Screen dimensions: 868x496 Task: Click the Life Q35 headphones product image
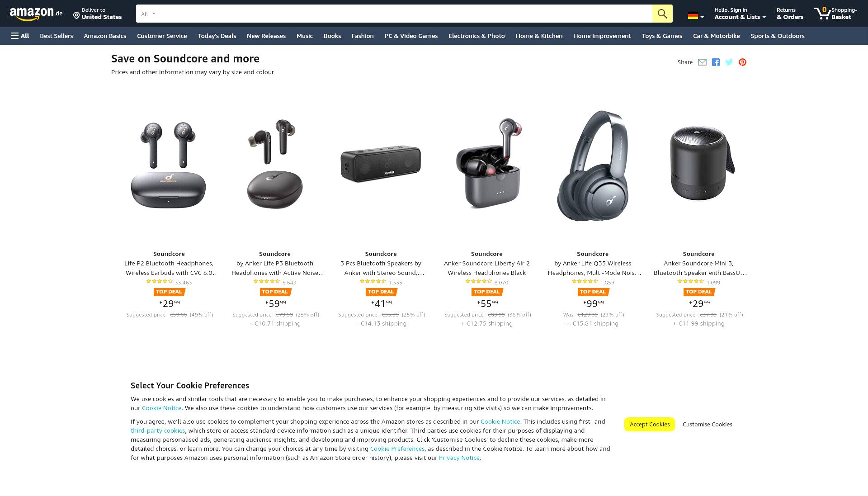tap(593, 166)
